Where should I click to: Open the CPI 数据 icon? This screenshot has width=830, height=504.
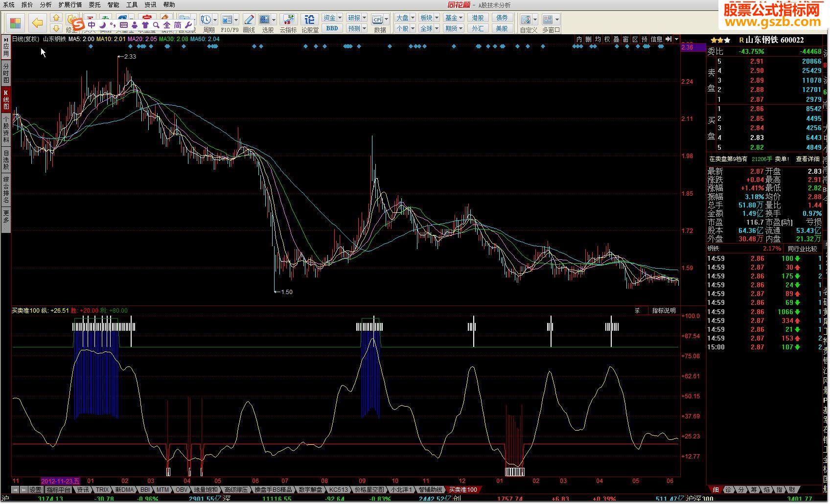click(377, 20)
